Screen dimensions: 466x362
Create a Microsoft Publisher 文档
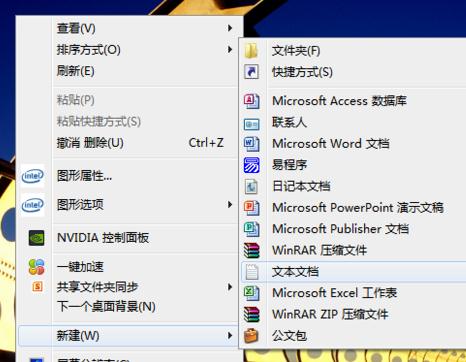point(353,229)
